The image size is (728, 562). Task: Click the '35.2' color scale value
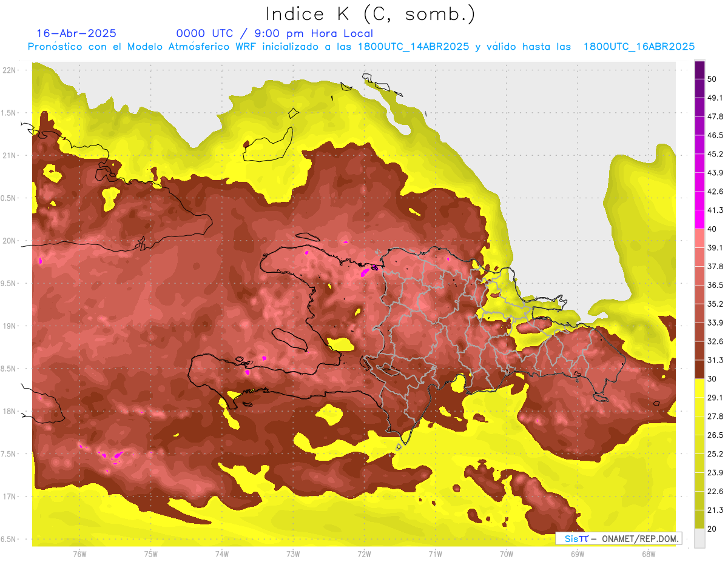tap(715, 304)
